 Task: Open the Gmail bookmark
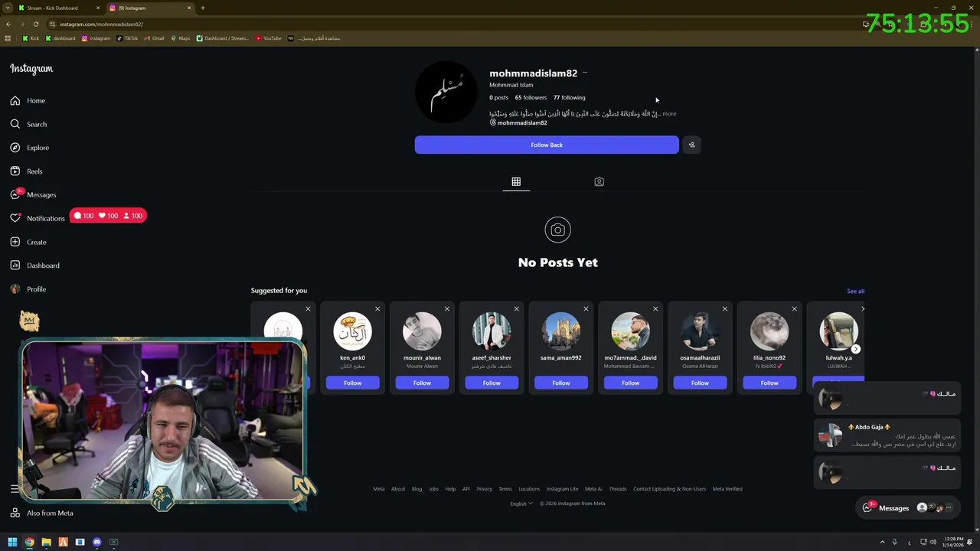coord(154,38)
